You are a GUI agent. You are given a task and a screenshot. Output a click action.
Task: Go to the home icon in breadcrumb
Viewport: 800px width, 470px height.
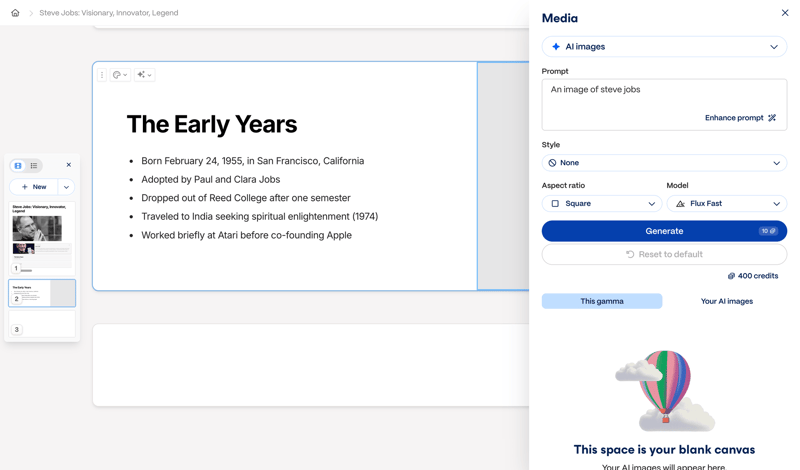(15, 13)
